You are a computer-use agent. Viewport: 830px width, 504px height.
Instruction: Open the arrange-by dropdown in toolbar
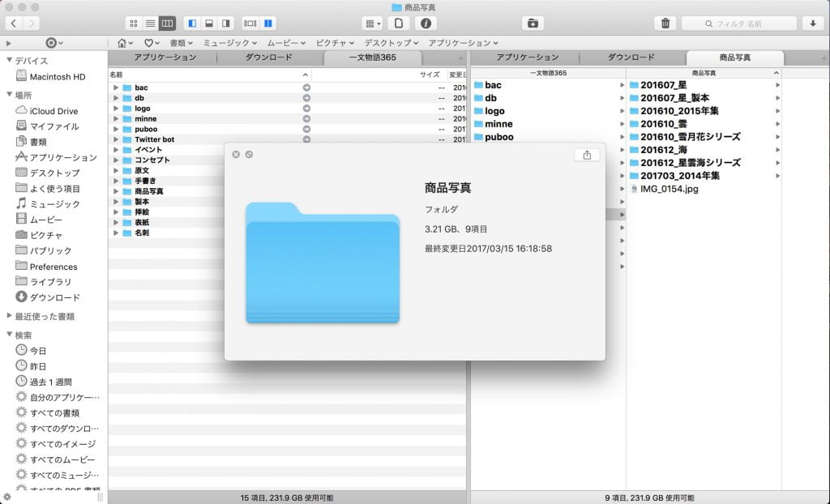tap(372, 23)
